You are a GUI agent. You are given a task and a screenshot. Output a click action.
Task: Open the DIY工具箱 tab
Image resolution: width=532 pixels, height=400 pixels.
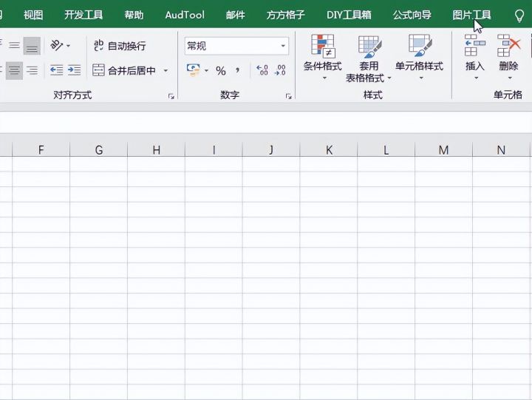[349, 15]
